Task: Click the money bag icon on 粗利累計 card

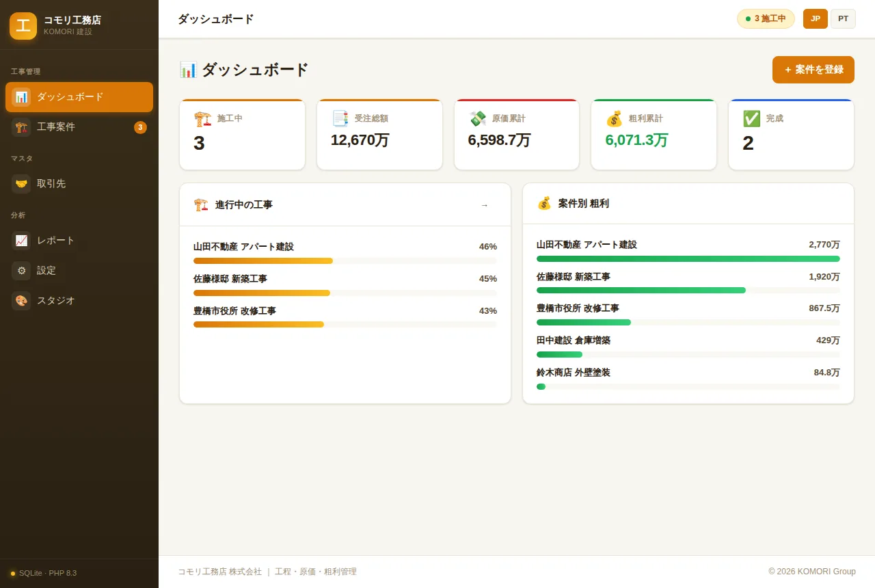Action: [x=614, y=119]
